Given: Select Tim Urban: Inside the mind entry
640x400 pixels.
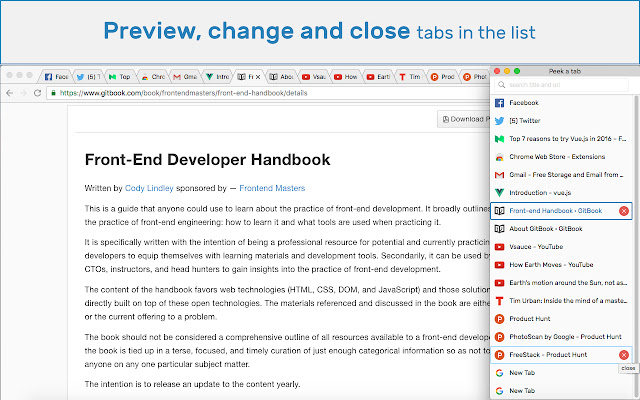Looking at the screenshot, I should coord(562,300).
